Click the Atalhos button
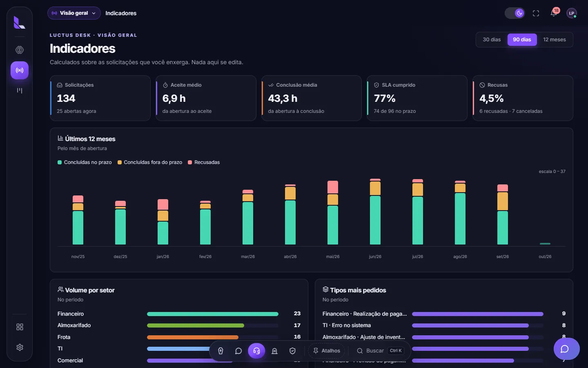The image size is (588, 368). [x=327, y=351]
